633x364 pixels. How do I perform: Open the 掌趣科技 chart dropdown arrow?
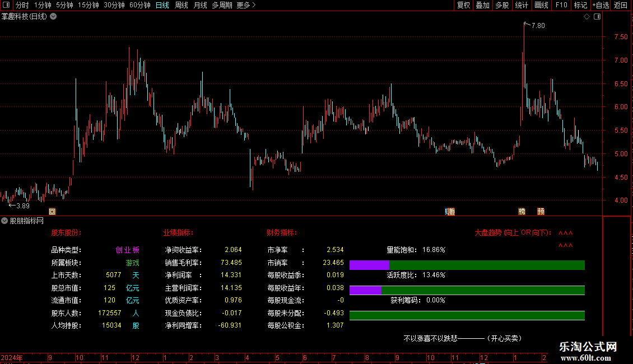[53, 17]
